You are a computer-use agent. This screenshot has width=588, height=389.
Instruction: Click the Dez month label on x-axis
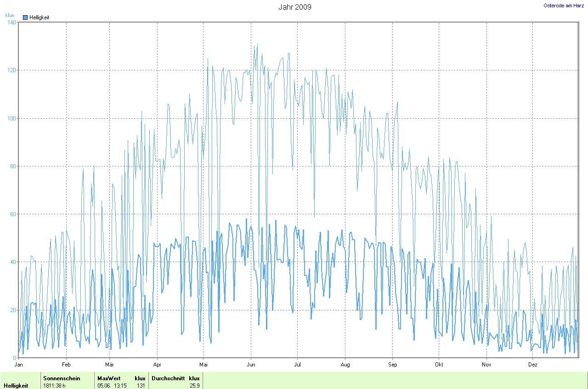[x=532, y=365]
